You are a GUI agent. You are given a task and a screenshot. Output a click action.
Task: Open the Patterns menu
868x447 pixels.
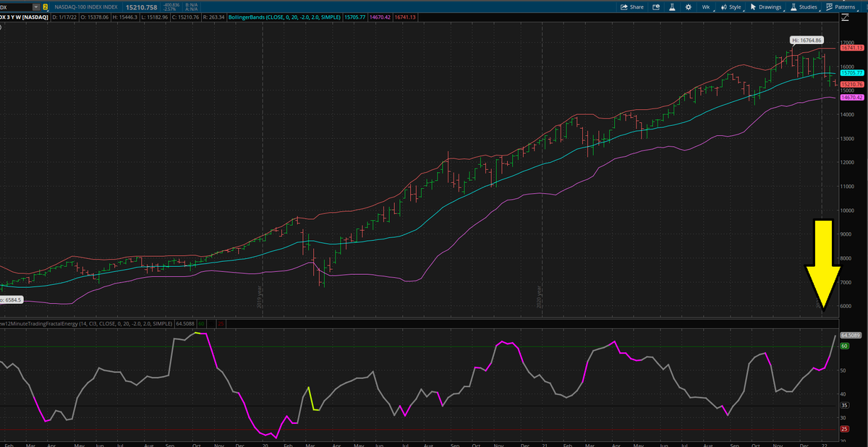click(841, 7)
